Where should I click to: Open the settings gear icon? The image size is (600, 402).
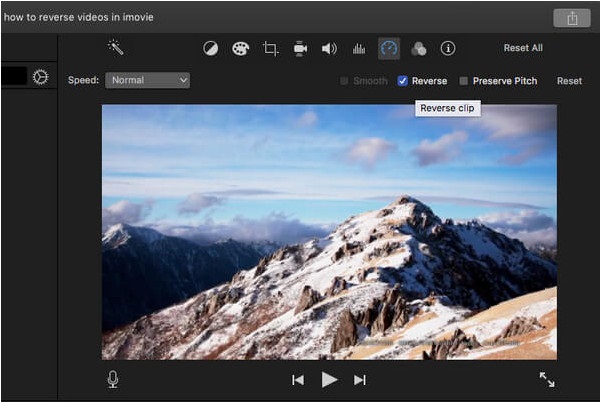(x=41, y=77)
